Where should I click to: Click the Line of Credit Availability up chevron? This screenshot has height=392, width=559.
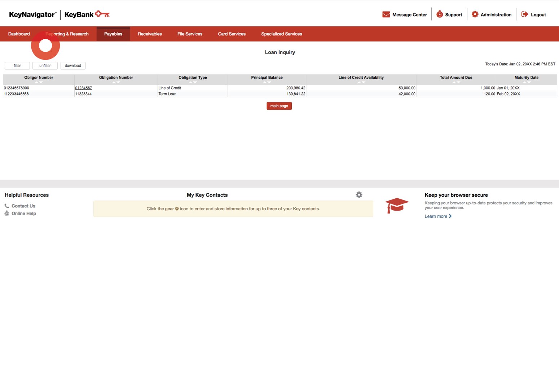(x=358, y=82)
